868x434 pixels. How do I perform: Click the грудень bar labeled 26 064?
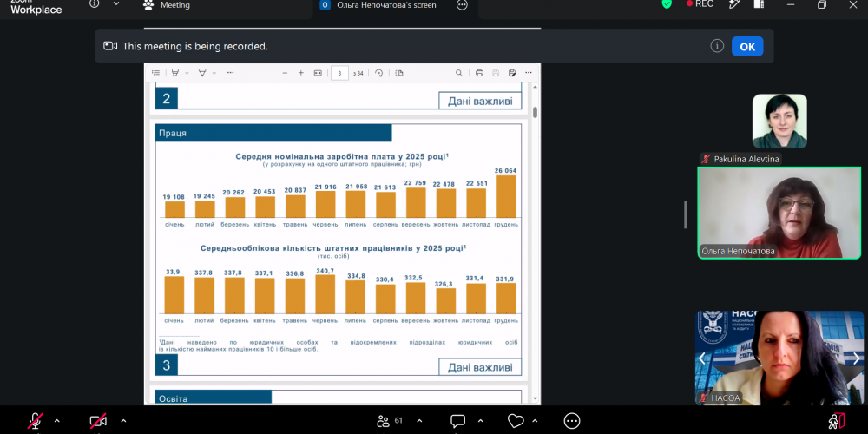[x=507, y=196]
